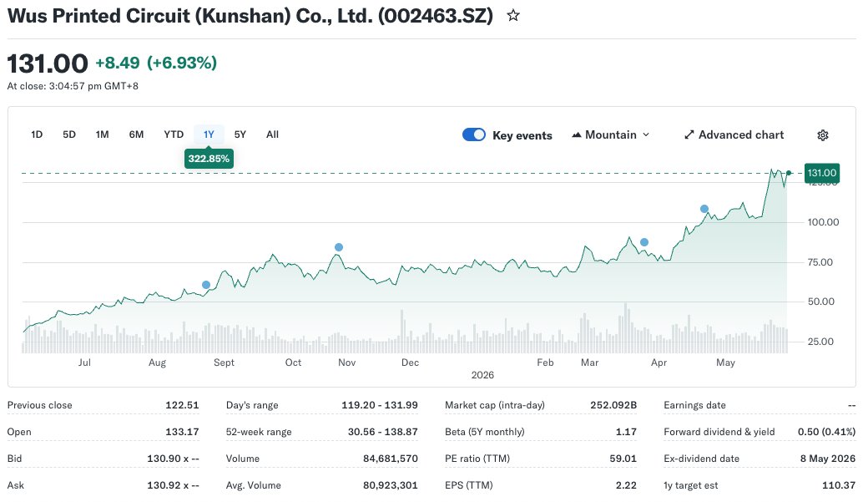Click the 100.00 y-axis label
Viewport: 868px width, 502px height.
click(x=823, y=222)
